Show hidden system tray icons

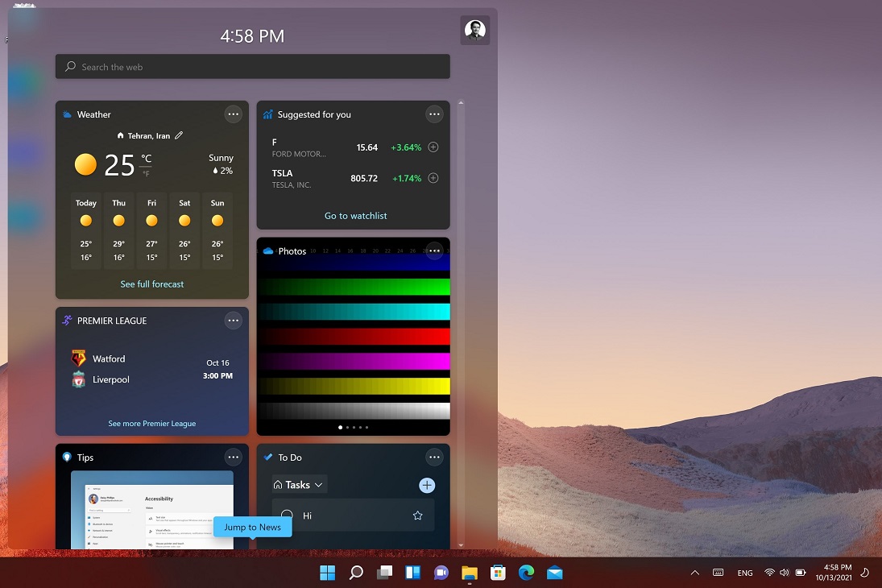(694, 573)
